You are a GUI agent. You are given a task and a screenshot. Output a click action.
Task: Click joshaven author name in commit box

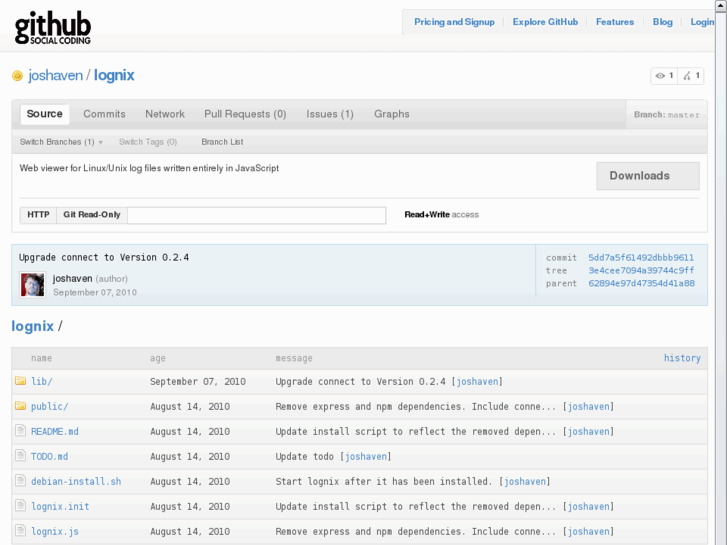click(x=72, y=278)
